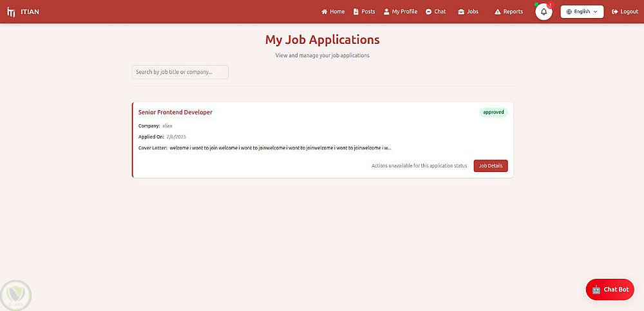Click the shield badge in the bottom-left corner
This screenshot has width=644, height=311.
17,295
